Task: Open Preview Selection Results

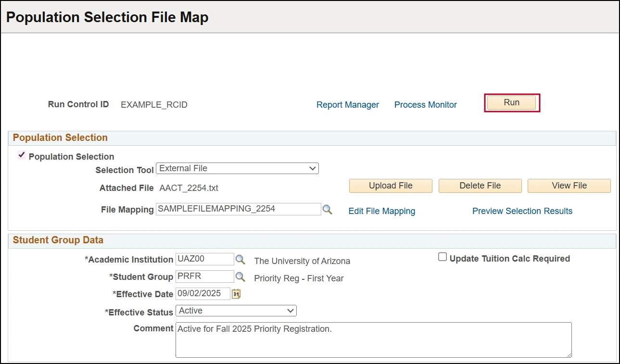Action: pos(522,211)
